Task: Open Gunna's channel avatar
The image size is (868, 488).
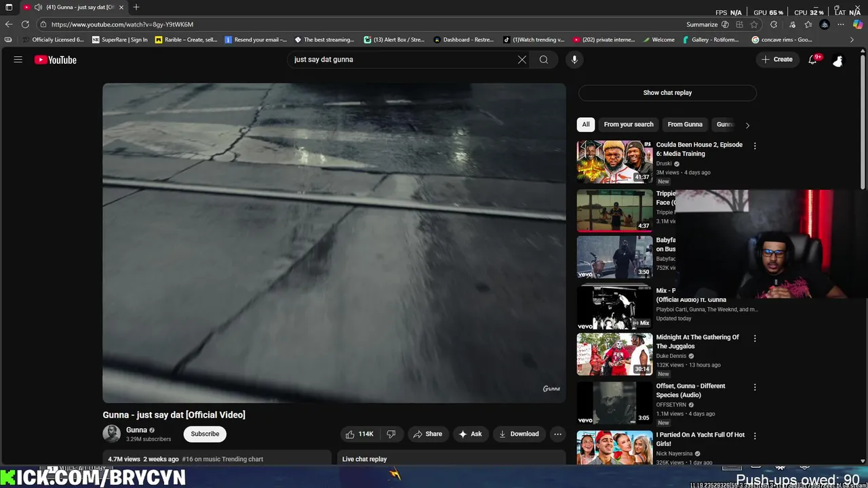Action: click(111, 434)
